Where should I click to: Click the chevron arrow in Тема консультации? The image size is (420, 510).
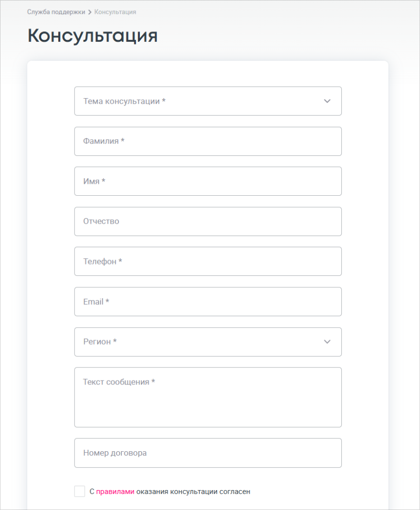327,101
